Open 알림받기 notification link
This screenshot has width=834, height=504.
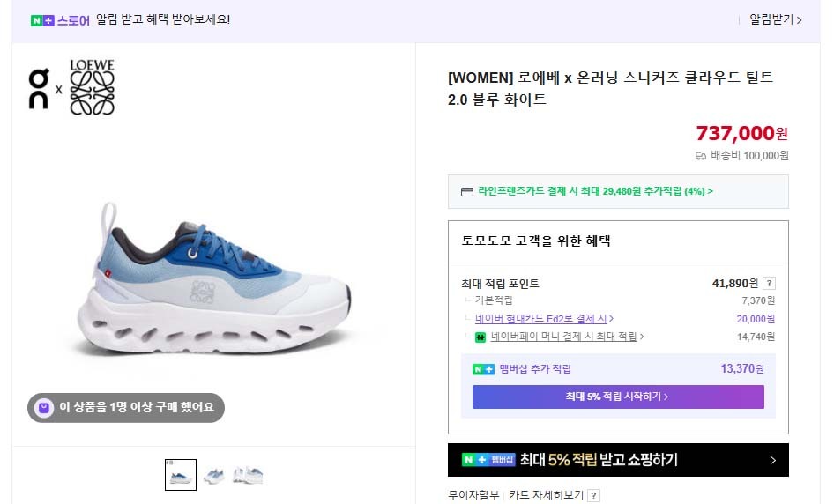point(775,19)
